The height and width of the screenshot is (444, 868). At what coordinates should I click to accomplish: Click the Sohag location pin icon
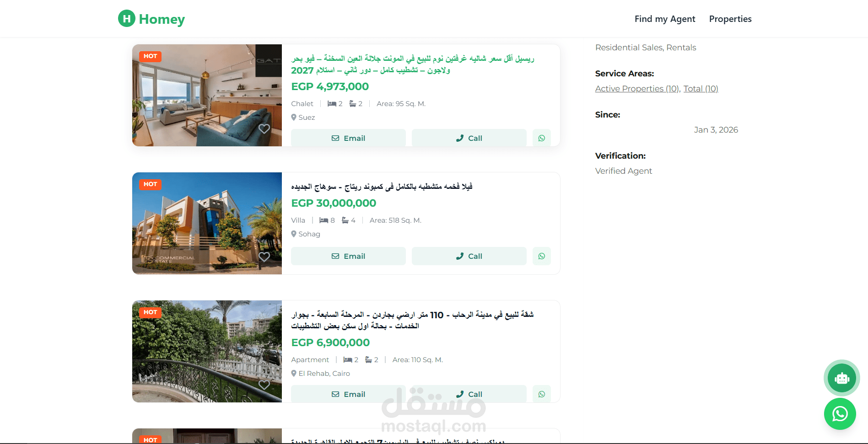click(x=294, y=234)
